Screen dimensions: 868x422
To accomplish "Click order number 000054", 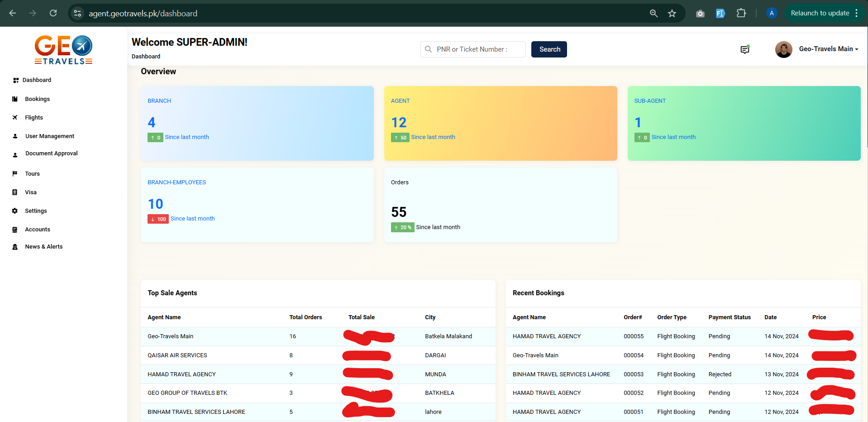I will [x=634, y=355].
